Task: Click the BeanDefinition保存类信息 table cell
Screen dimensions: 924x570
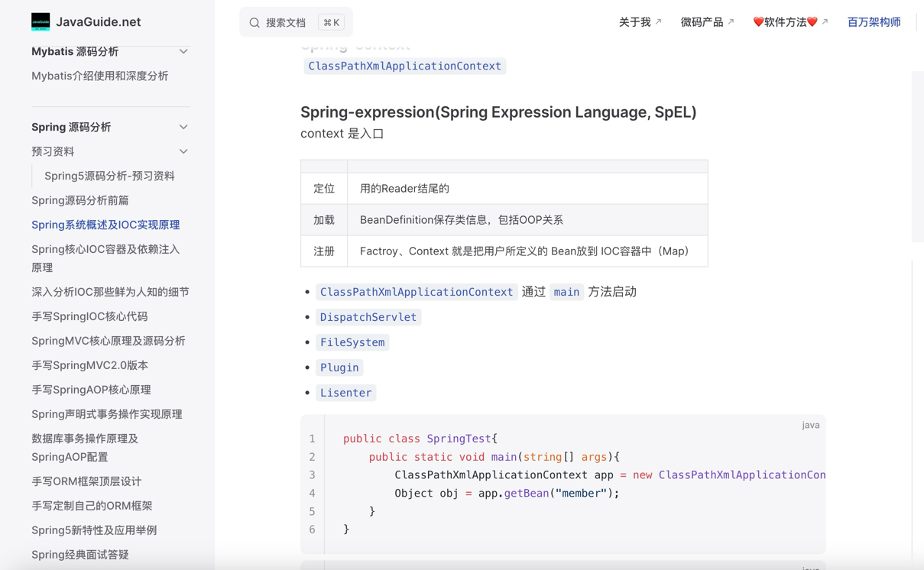Action: pos(527,220)
